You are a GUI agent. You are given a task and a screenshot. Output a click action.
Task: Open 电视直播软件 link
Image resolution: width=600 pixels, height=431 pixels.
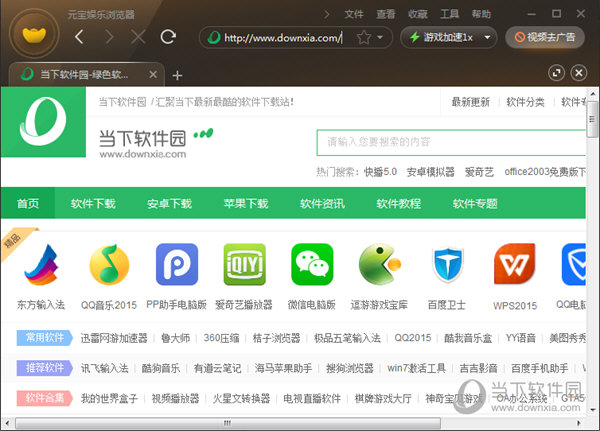[312, 398]
